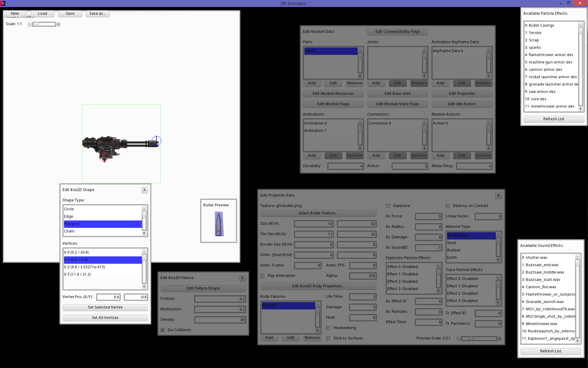The height and width of the screenshot is (368, 588).
Task: Close the Edit Projectile Data panel
Action: [498, 195]
